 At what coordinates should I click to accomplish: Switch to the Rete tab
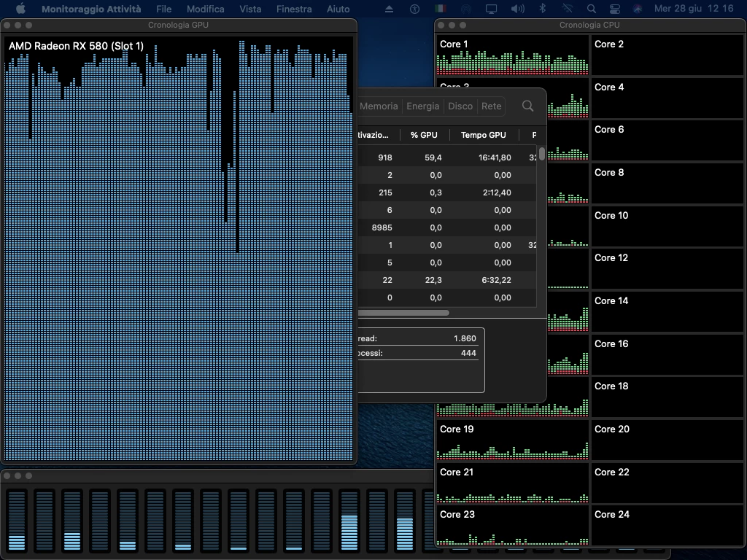point(491,106)
